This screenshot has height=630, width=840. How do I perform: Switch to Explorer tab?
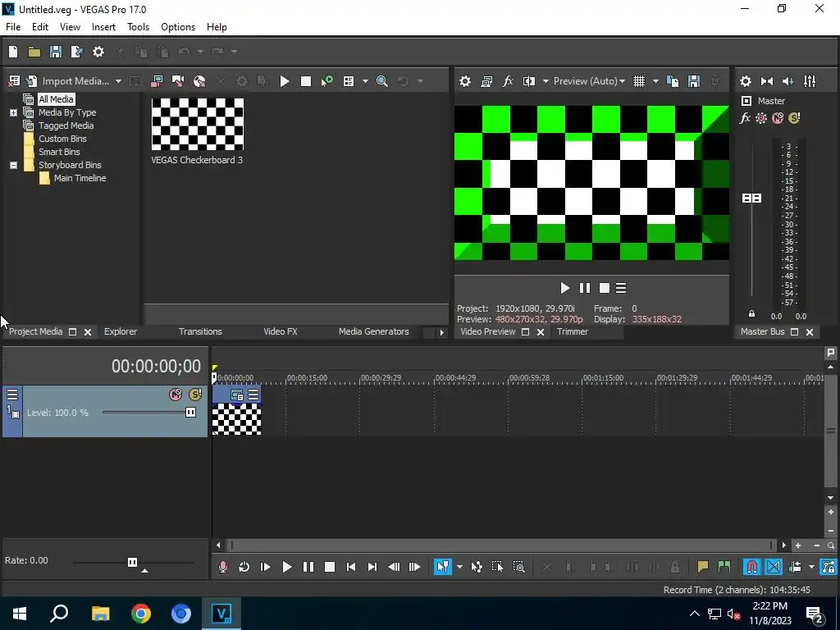point(121,331)
